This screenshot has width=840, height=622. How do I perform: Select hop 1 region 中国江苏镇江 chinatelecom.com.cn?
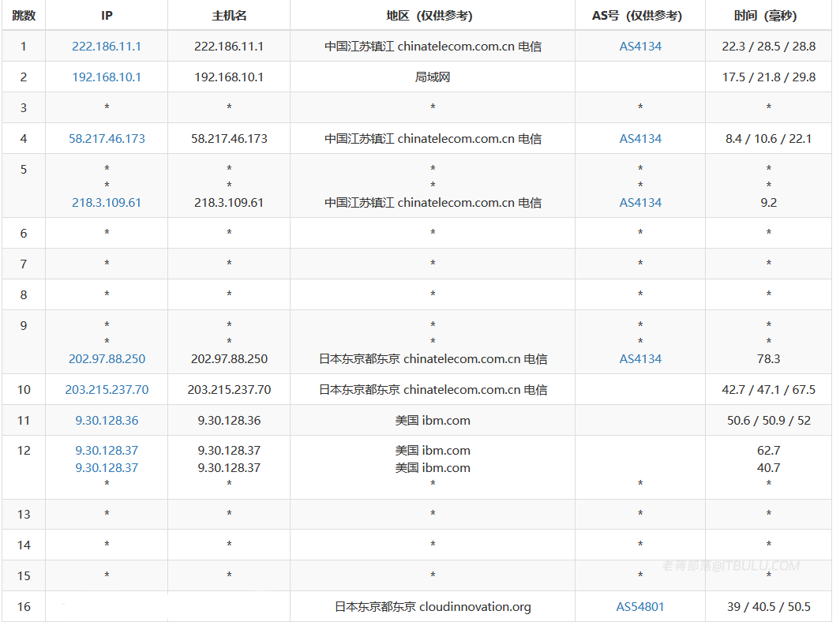point(433,47)
